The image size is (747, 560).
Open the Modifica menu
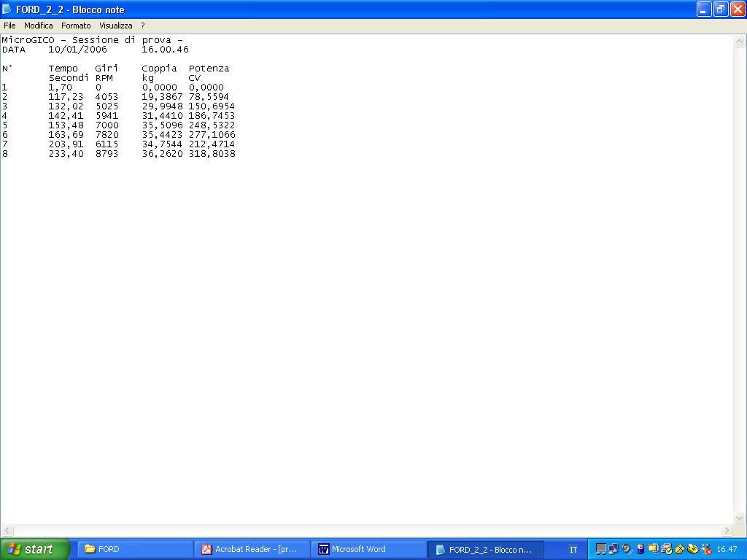coord(39,26)
